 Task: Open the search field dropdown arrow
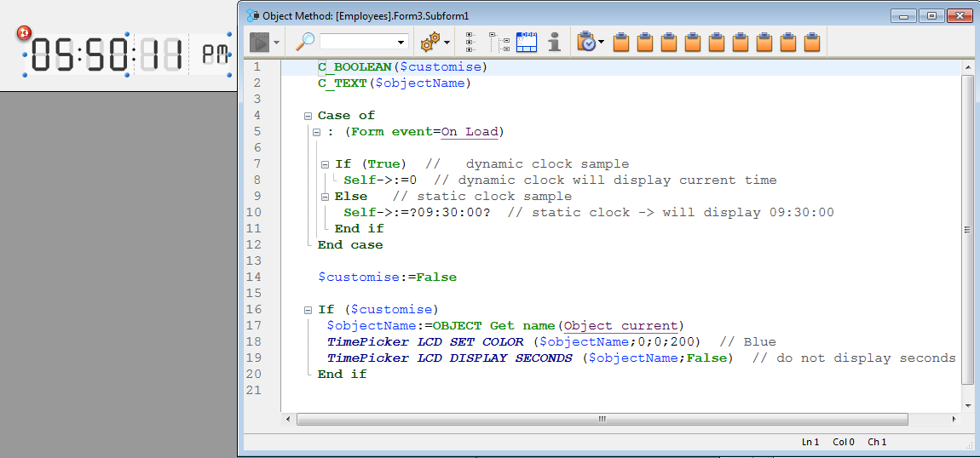point(401,42)
